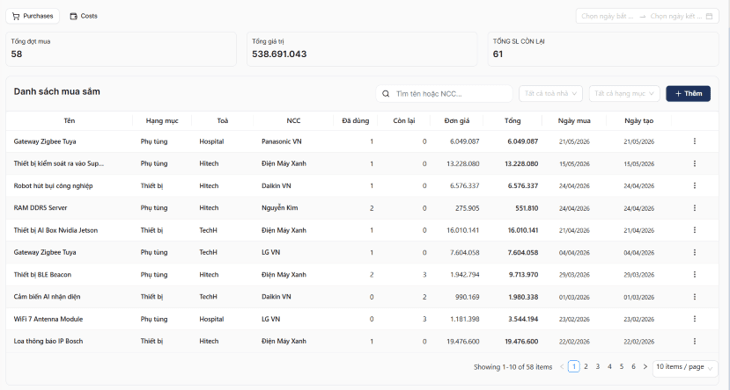Click the Chọn ngày bắt đầu date field
The width and height of the screenshot is (730, 390).
[x=607, y=16]
